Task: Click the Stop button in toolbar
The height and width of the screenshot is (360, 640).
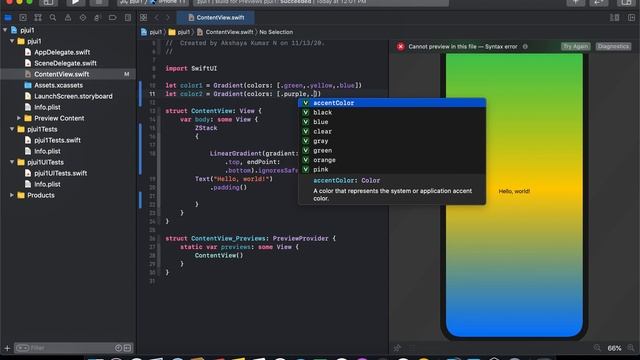Action: (x=99, y=2)
